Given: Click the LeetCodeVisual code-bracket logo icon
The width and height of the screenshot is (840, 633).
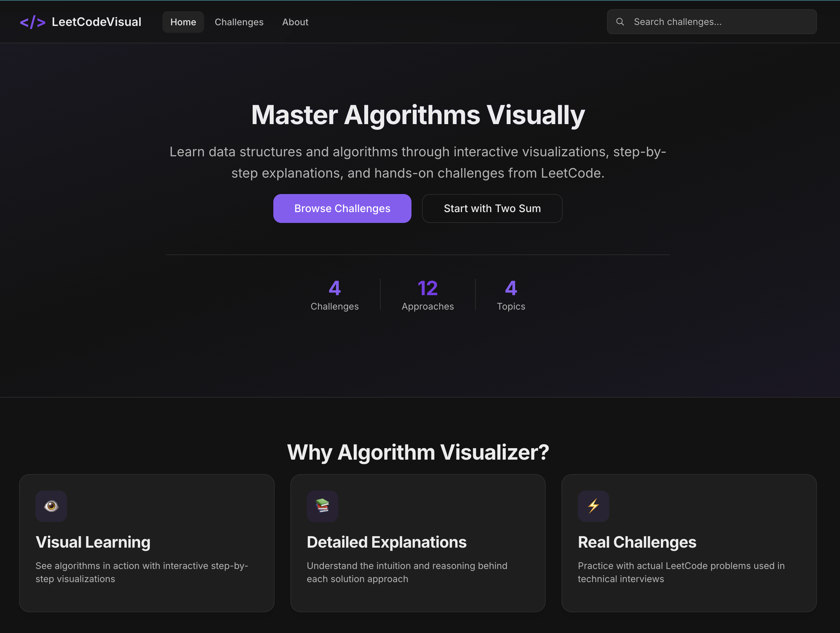Looking at the screenshot, I should pyautogui.click(x=33, y=22).
